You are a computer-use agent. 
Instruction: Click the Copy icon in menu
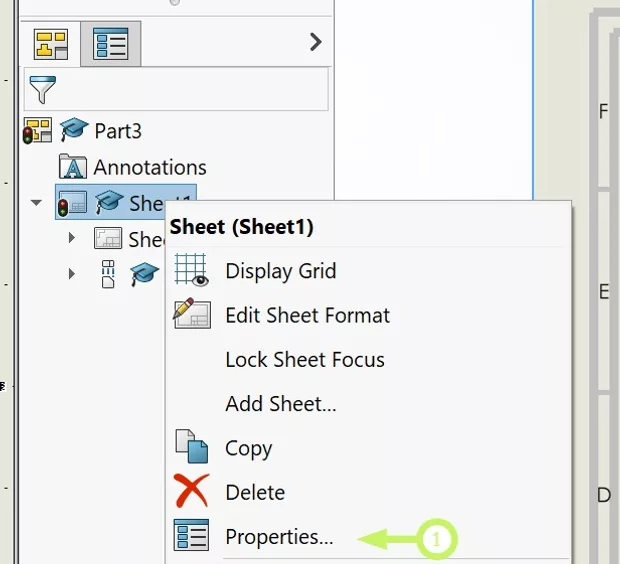click(190, 448)
